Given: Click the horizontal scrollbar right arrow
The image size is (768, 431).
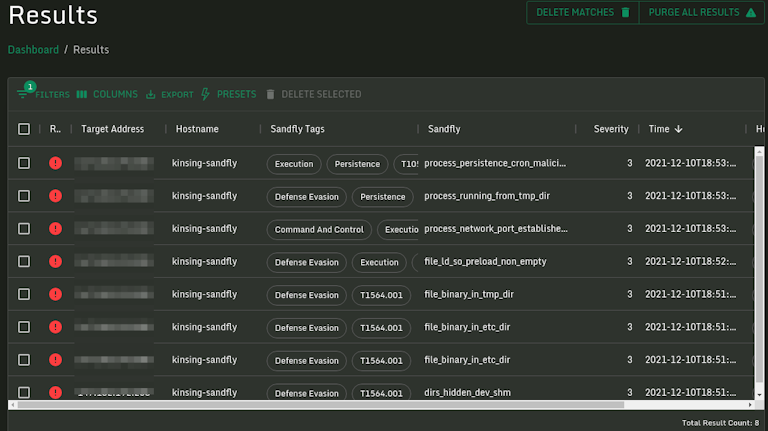Looking at the screenshot, I should tap(750, 405).
